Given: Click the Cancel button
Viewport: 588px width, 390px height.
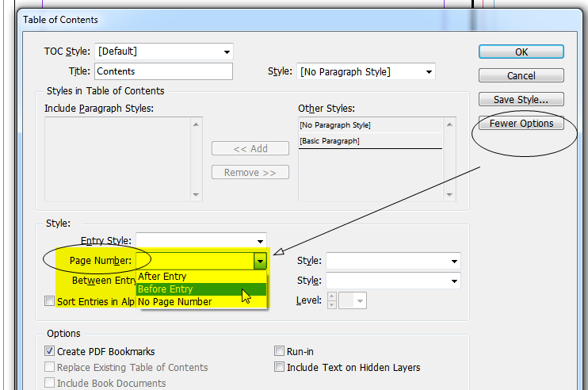Looking at the screenshot, I should coord(521,75).
